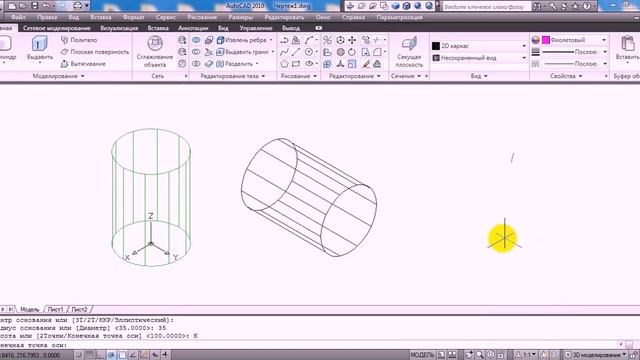
Task: Click the binoculars search icon
Action: click(537, 6)
